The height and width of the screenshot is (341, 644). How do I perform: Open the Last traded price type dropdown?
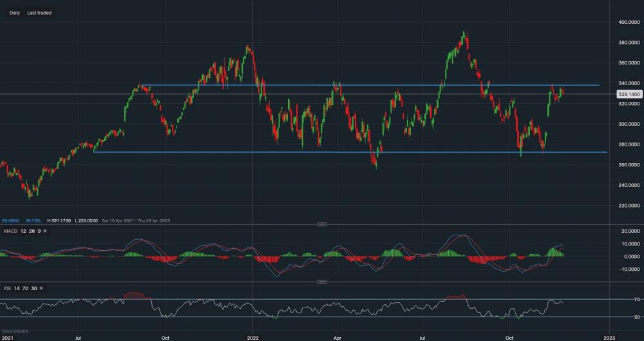(x=39, y=13)
